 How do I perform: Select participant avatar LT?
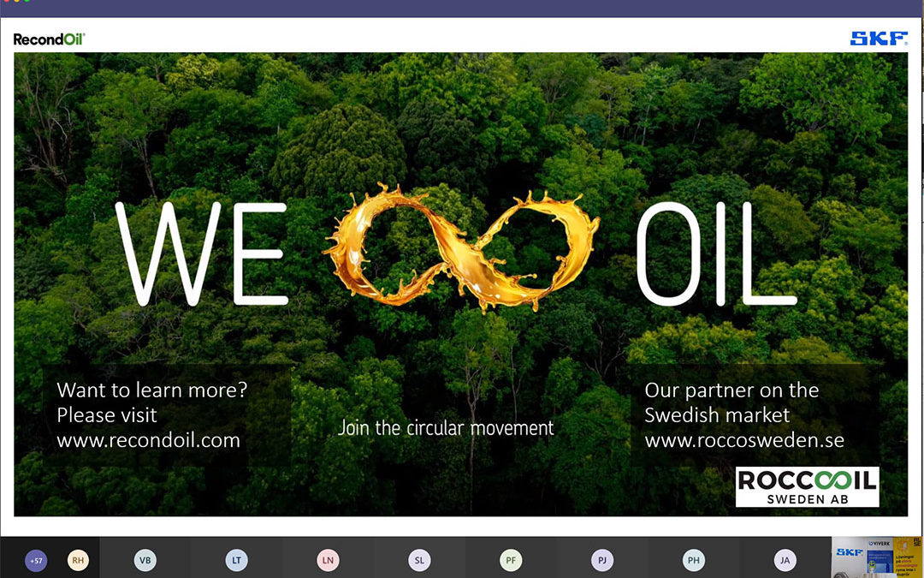coord(236,560)
